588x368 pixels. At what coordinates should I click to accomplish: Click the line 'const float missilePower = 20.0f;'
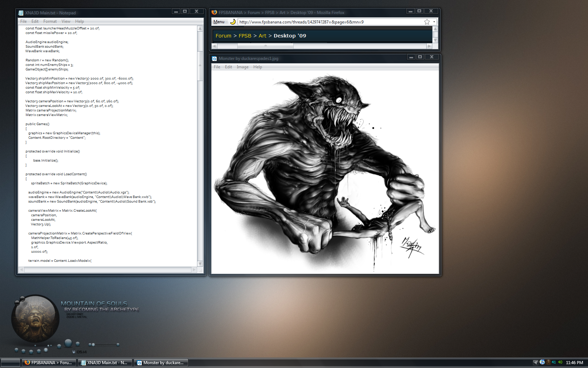tap(51, 33)
